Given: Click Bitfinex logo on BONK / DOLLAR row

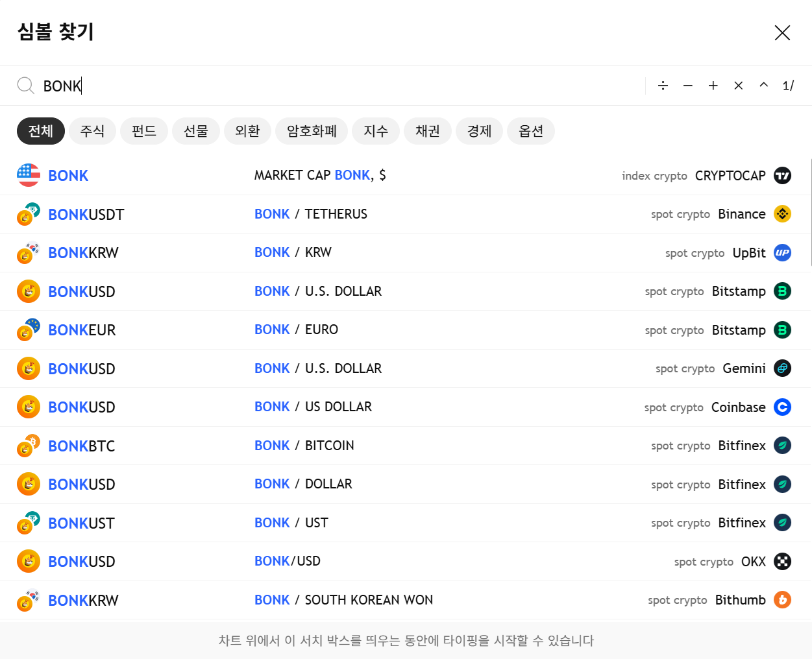Looking at the screenshot, I should (x=783, y=485).
